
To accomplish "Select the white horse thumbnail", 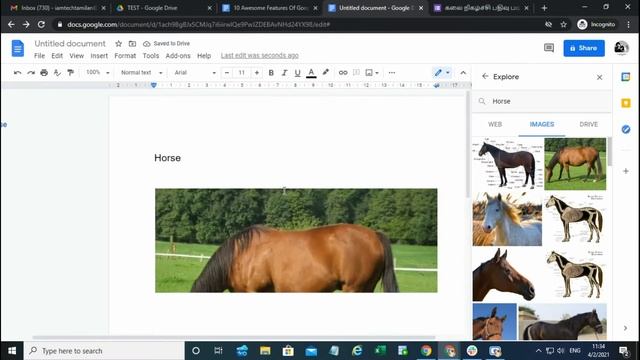I will [x=507, y=219].
